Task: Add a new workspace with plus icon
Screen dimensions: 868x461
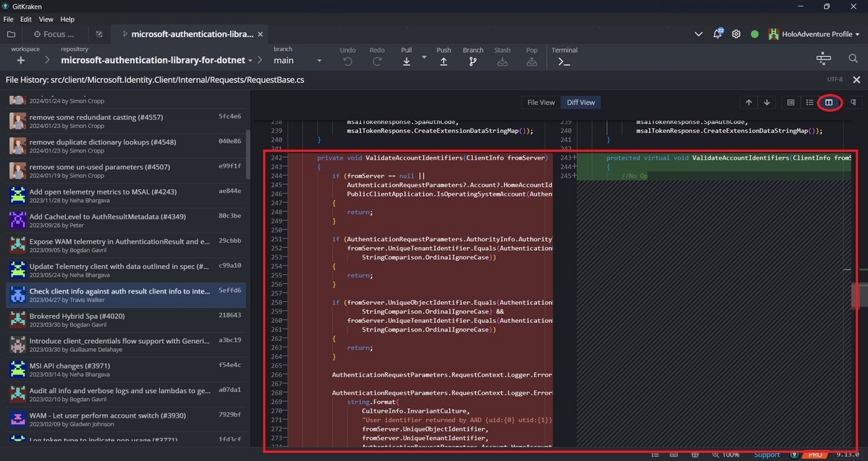Action: tap(21, 61)
